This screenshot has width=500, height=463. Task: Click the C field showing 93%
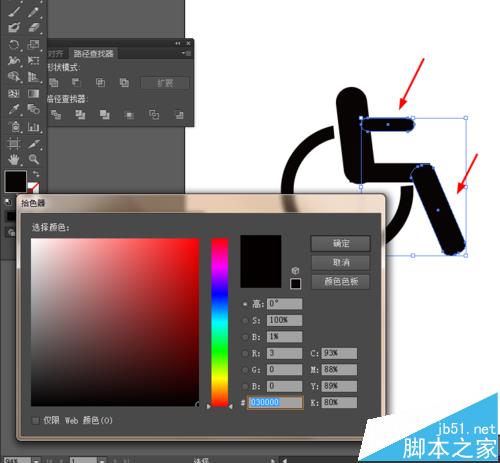[x=339, y=353]
